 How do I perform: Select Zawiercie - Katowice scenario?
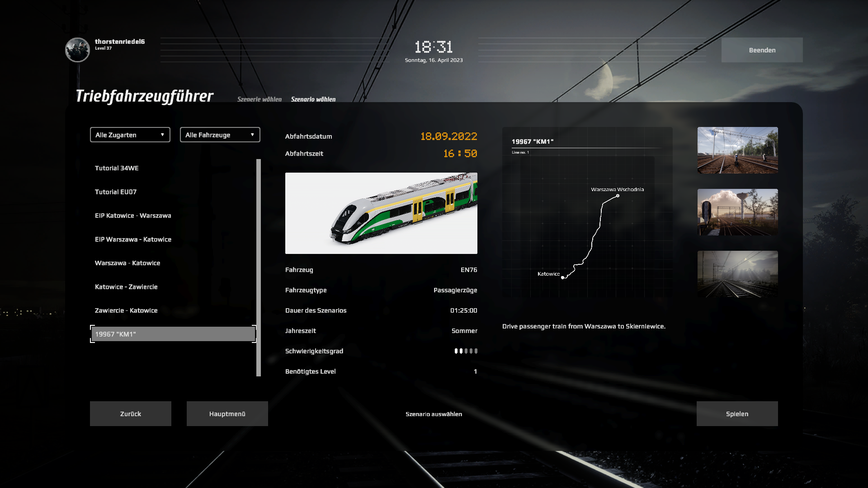[126, 310]
